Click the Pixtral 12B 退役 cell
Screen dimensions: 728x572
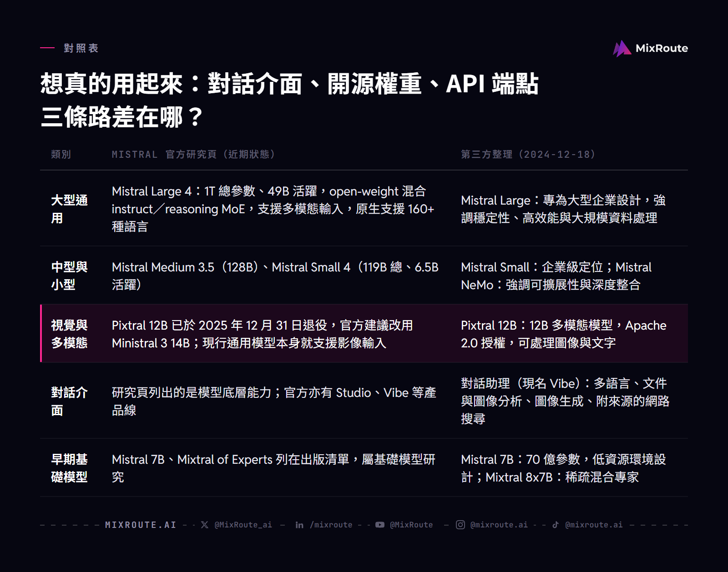263,334
